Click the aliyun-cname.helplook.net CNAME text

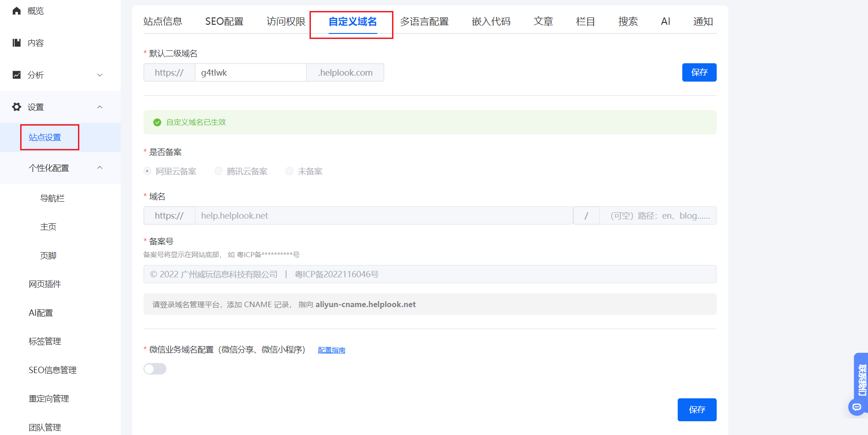click(365, 304)
